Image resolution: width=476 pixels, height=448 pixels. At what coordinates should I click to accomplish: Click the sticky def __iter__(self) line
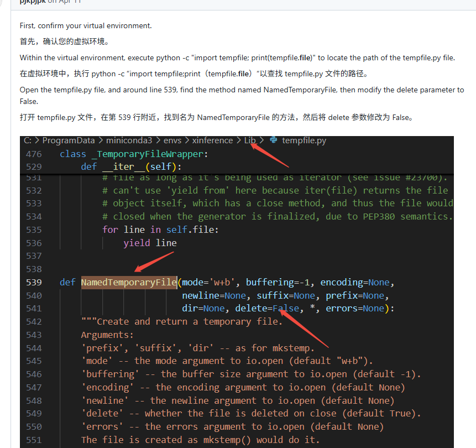pos(131,166)
